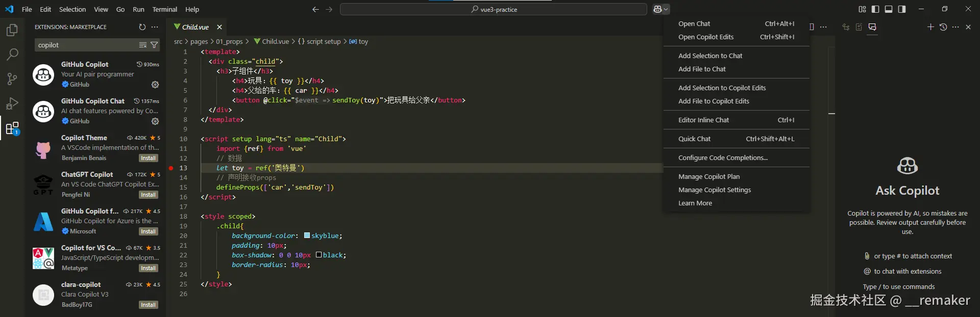
Task: Open manage gear for GitHub Copilot Chat
Action: point(155,121)
